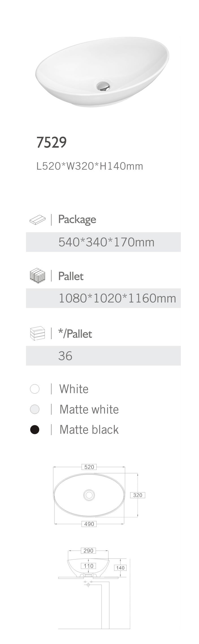Select the White color swatch
Screen dimensions: 199x644
tap(35, 389)
